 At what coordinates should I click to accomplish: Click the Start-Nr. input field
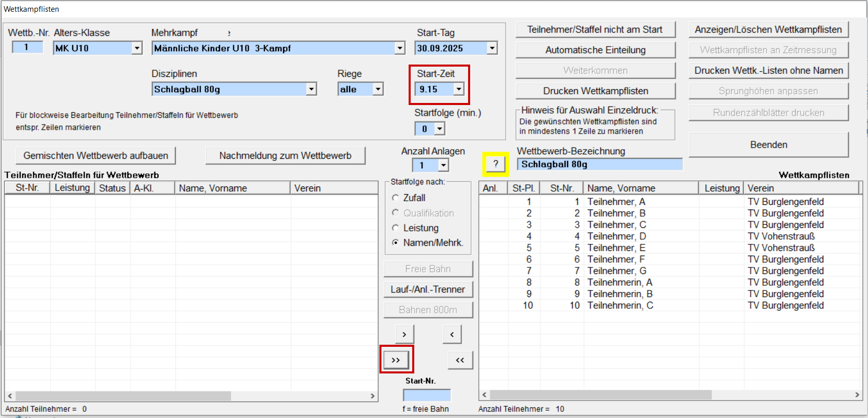(x=427, y=395)
